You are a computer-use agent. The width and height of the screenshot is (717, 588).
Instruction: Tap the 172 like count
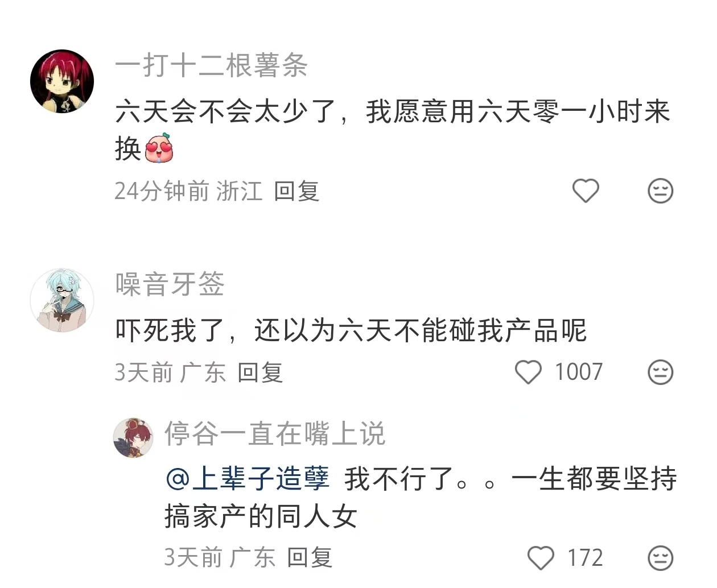pos(585,558)
